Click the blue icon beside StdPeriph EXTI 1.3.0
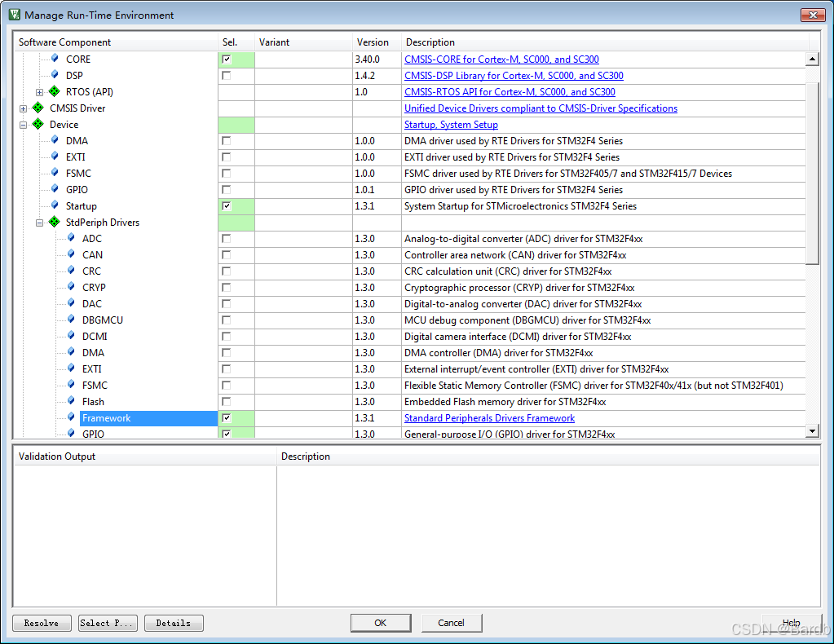 click(71, 368)
